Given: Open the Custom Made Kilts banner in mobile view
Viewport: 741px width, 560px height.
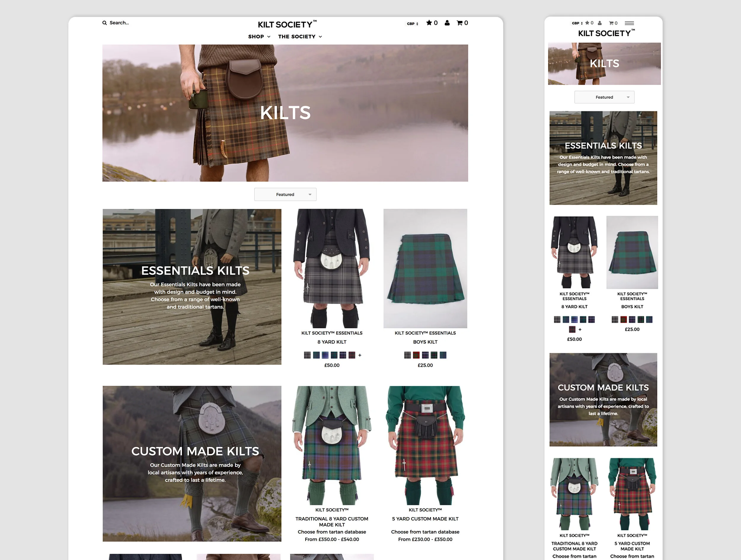Looking at the screenshot, I should click(603, 400).
